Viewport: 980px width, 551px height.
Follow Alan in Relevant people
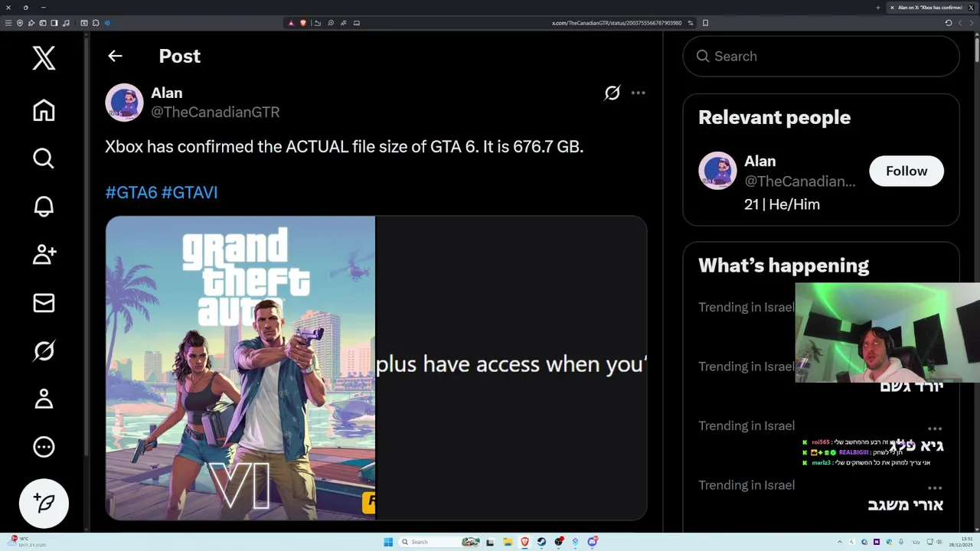[906, 171]
